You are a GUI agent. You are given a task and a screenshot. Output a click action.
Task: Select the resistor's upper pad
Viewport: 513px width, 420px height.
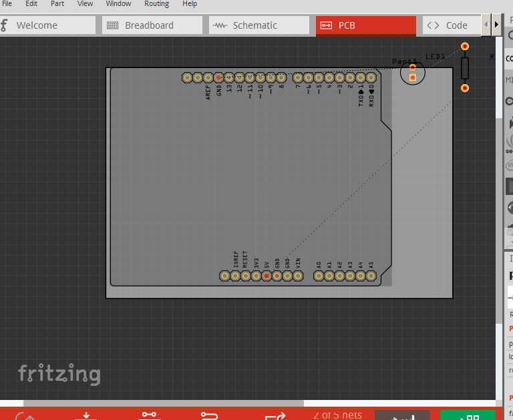point(465,47)
